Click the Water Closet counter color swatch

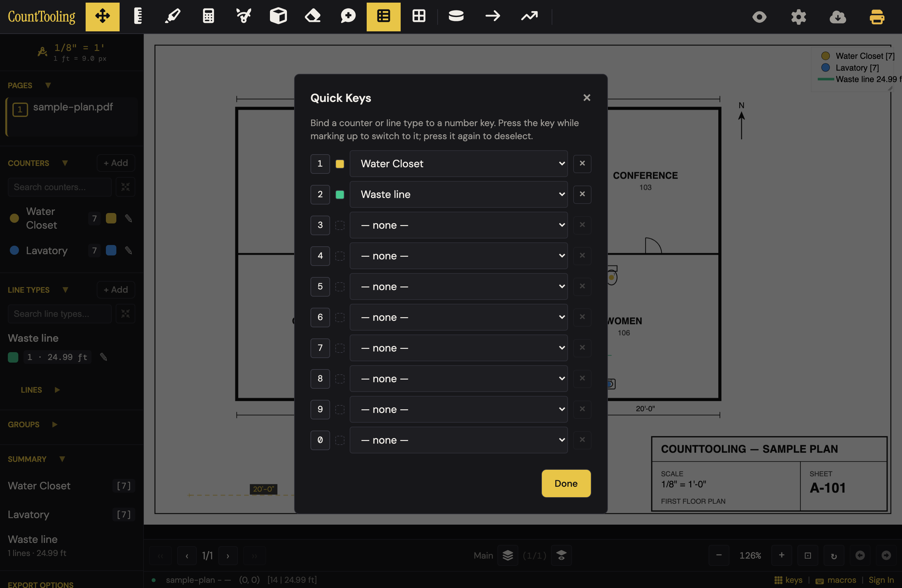pos(111,218)
